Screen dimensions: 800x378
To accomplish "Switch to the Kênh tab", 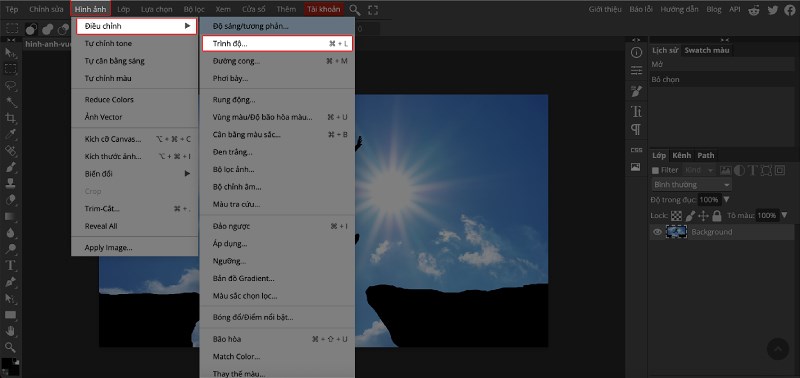I will point(681,156).
